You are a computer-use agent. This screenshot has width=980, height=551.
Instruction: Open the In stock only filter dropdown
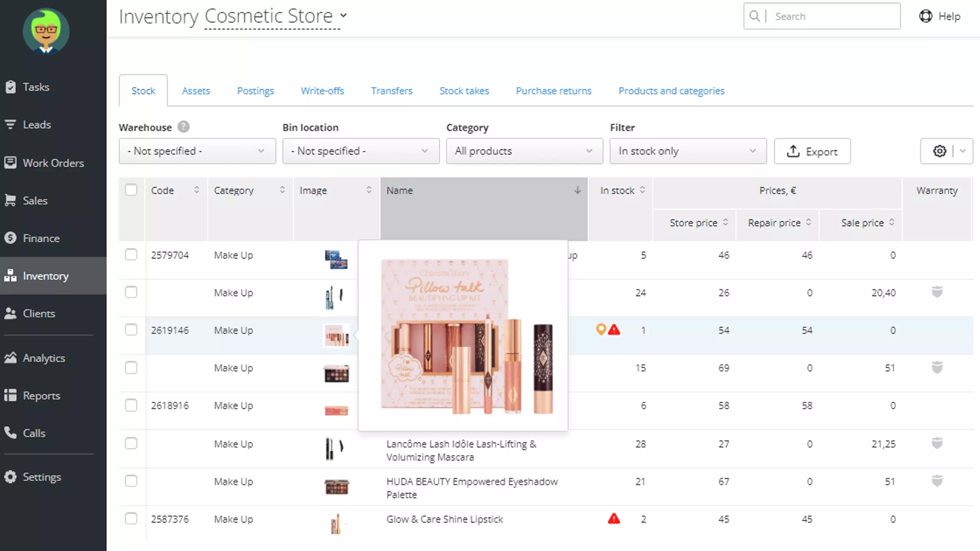tap(688, 151)
